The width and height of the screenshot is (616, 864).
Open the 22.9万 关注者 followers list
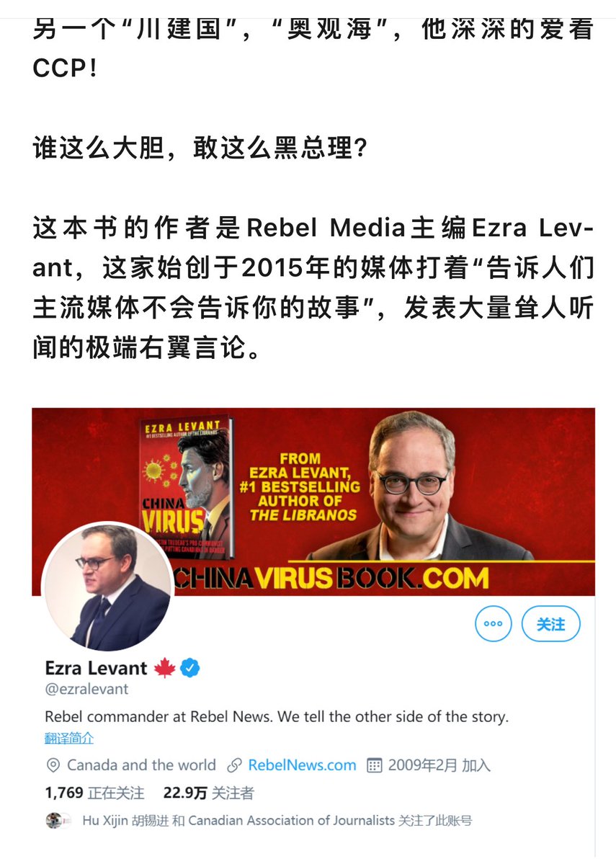pyautogui.click(x=209, y=793)
